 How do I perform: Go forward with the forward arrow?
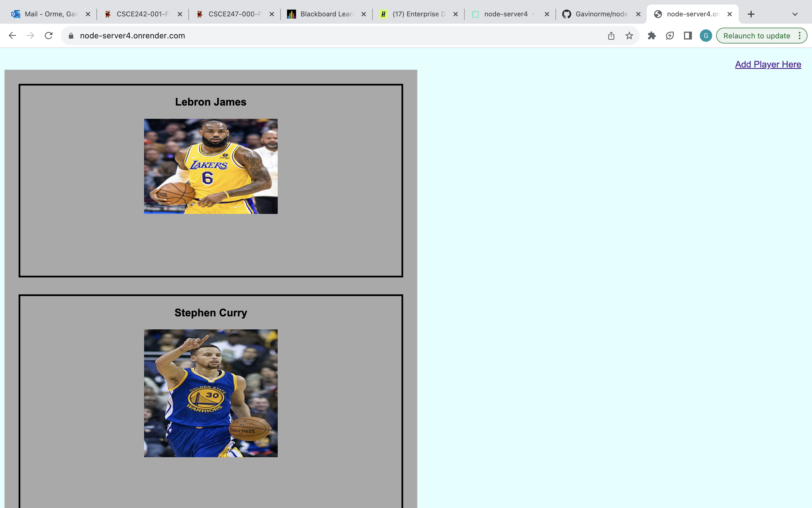[x=30, y=36]
